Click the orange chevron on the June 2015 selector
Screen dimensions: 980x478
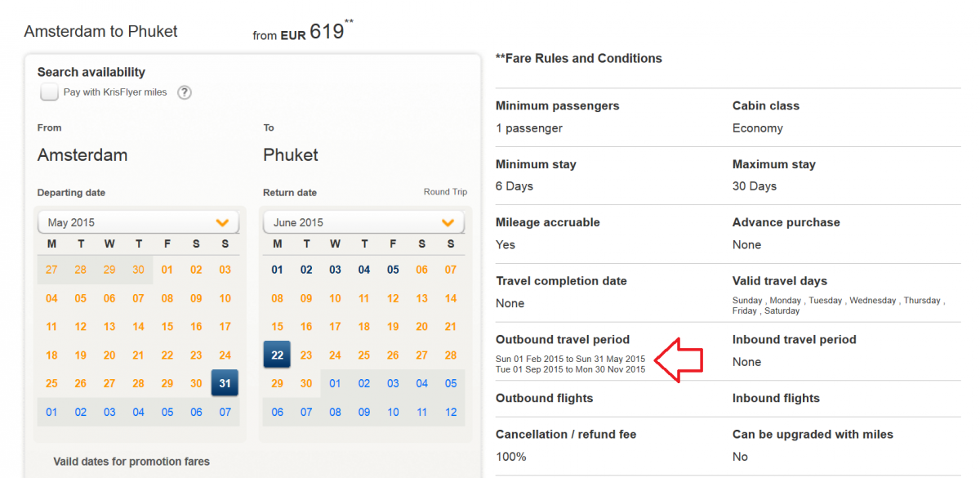448,222
